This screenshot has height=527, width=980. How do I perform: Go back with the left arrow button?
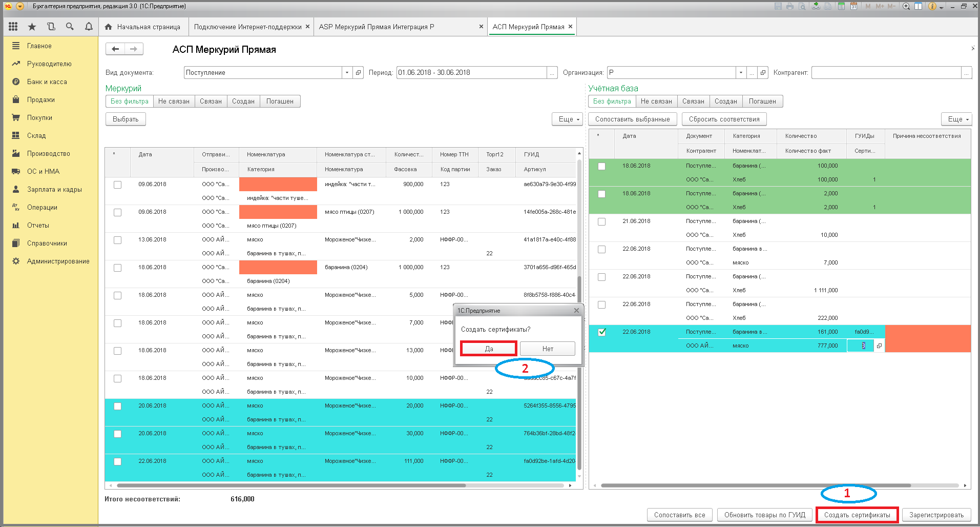115,49
